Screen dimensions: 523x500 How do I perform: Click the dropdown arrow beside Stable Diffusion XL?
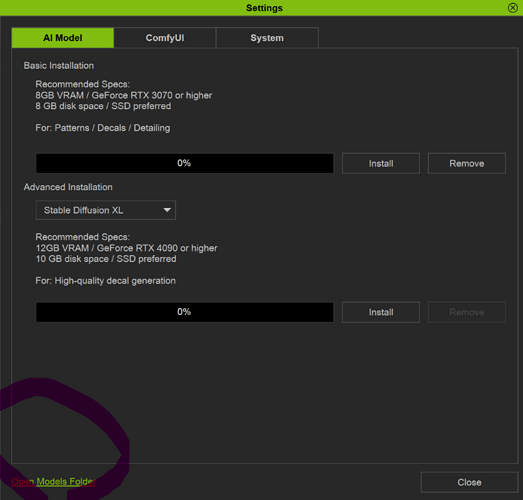(x=167, y=210)
